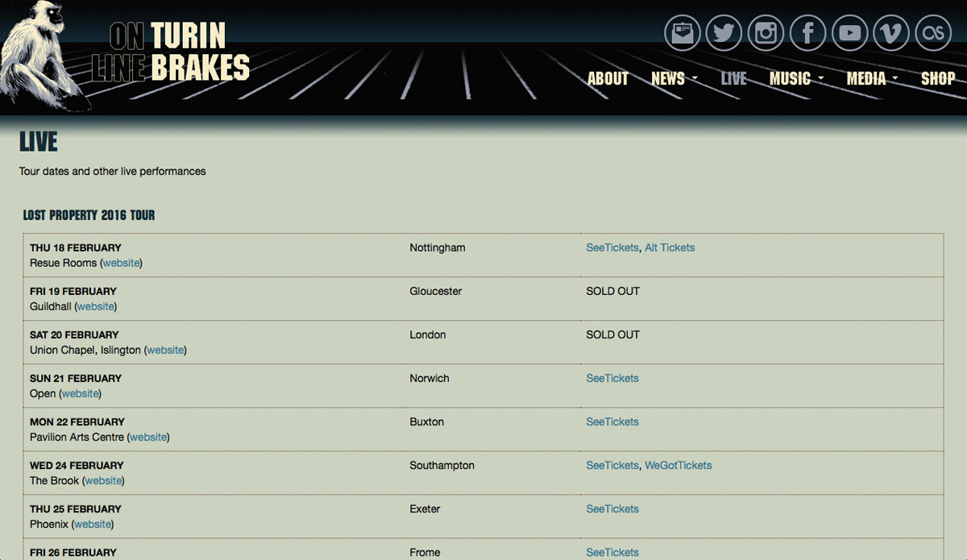
Task: Click the SAT 20 FEBRUARY date
Action: (x=74, y=334)
